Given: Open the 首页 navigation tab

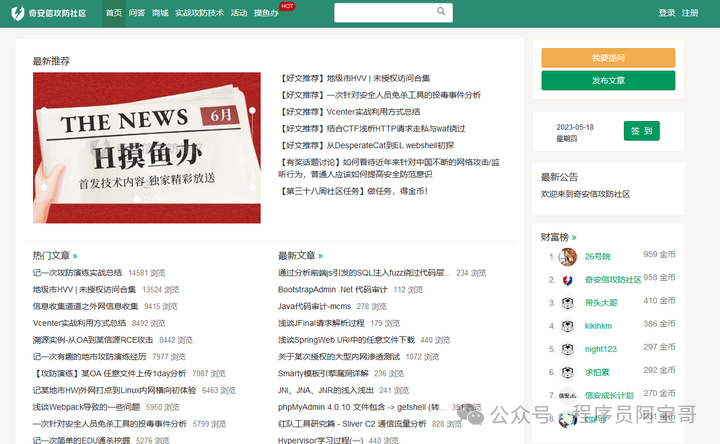Looking at the screenshot, I should pos(114,13).
